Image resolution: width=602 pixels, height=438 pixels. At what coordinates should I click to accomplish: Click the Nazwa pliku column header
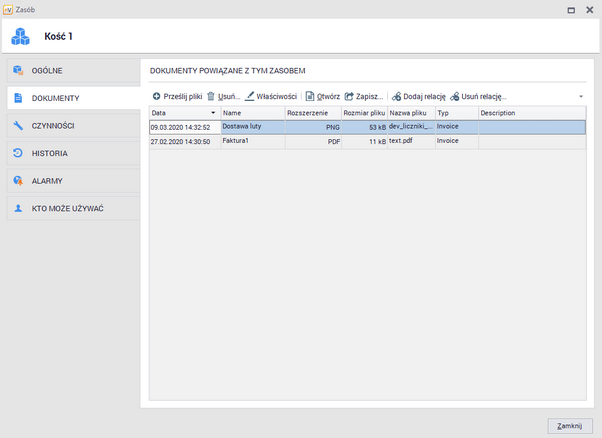pyautogui.click(x=409, y=113)
